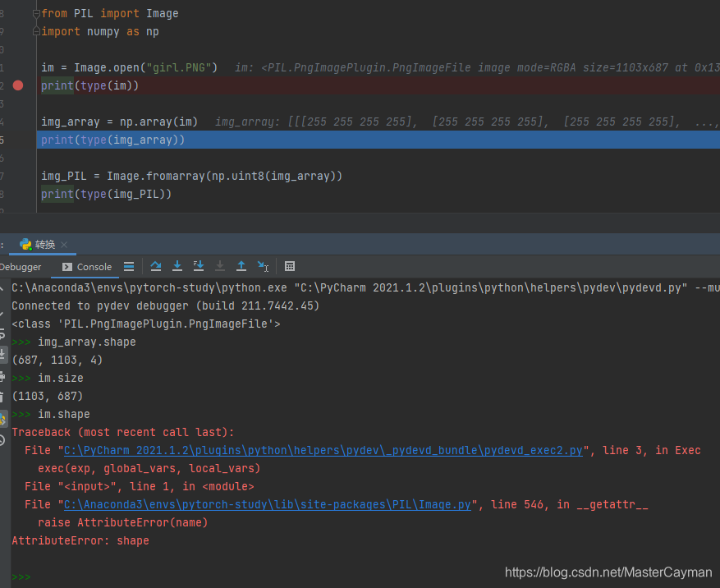Screen dimensions: 720x588
Task: Click the 'im.shape' console command
Action: (64, 415)
